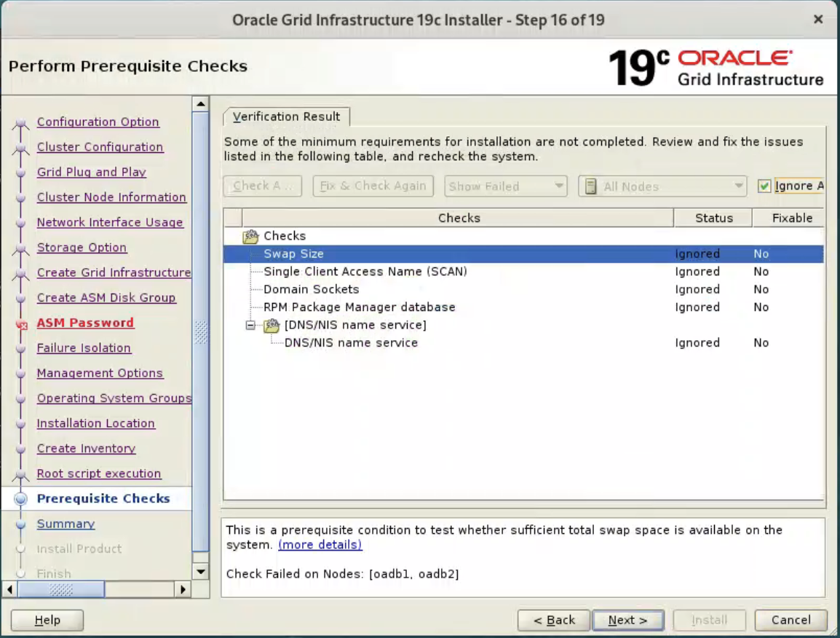Open the more details link
Screen dimensions: 840x638
click(320, 545)
